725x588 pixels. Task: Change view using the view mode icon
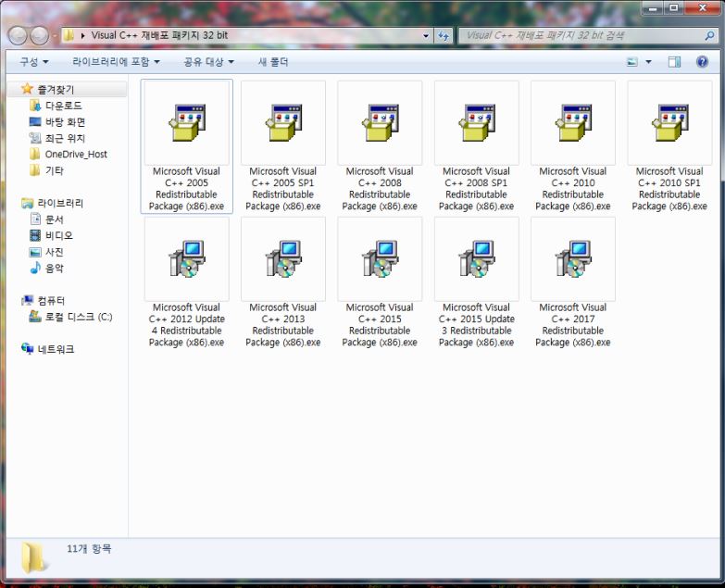[x=632, y=62]
